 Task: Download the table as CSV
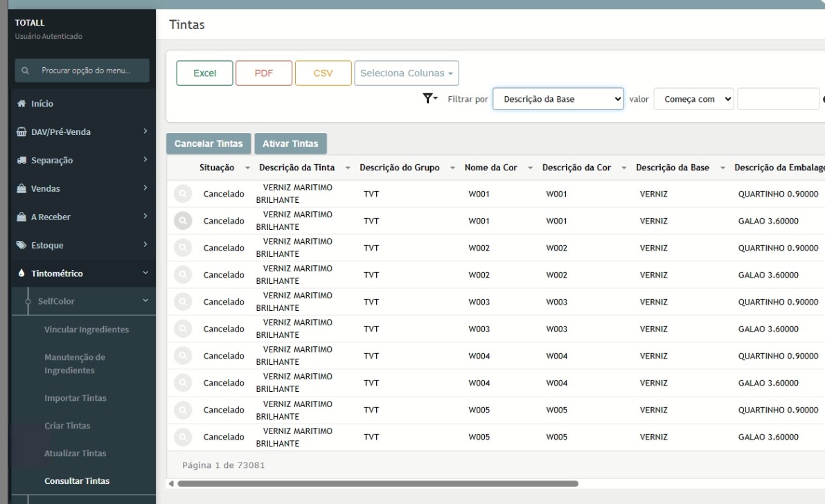tap(323, 73)
